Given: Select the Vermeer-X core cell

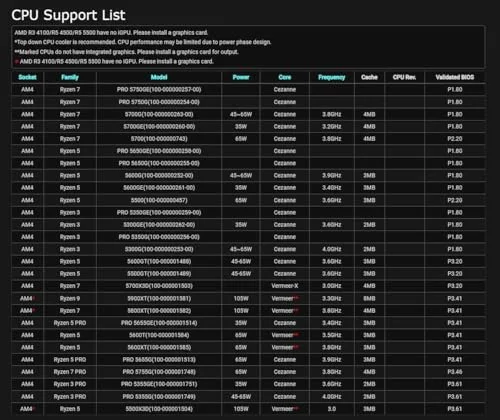Looking at the screenshot, I should [x=285, y=286].
